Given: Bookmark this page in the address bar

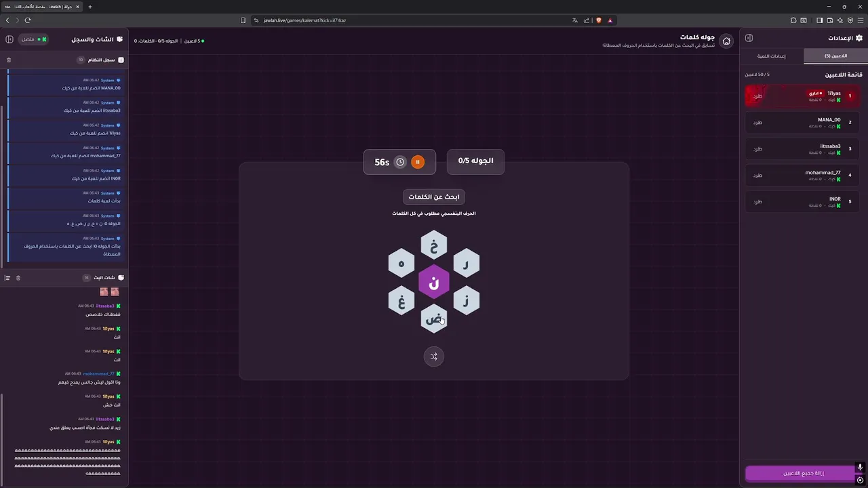Looking at the screenshot, I should click(243, 20).
